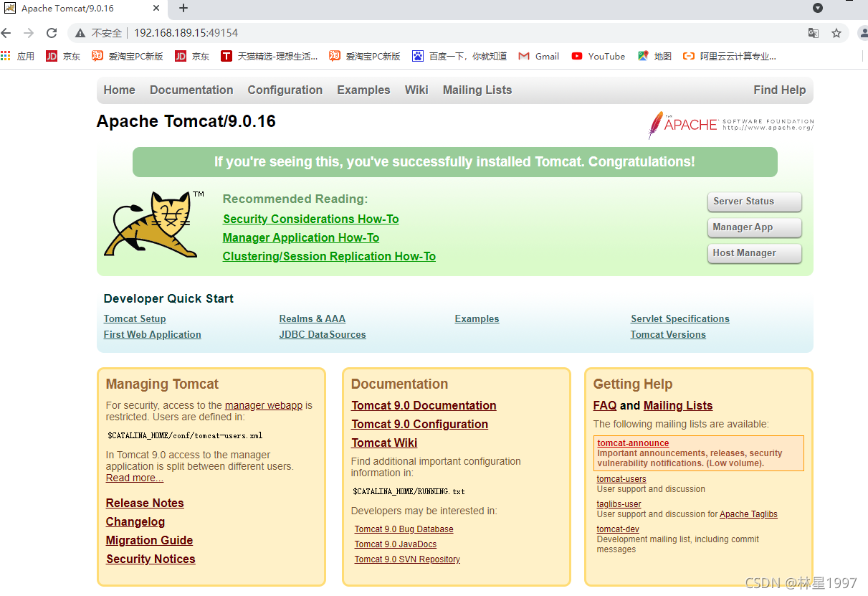Screen dimensions: 868x596
Task: Open Configuration in navigation bar
Action: coord(285,90)
